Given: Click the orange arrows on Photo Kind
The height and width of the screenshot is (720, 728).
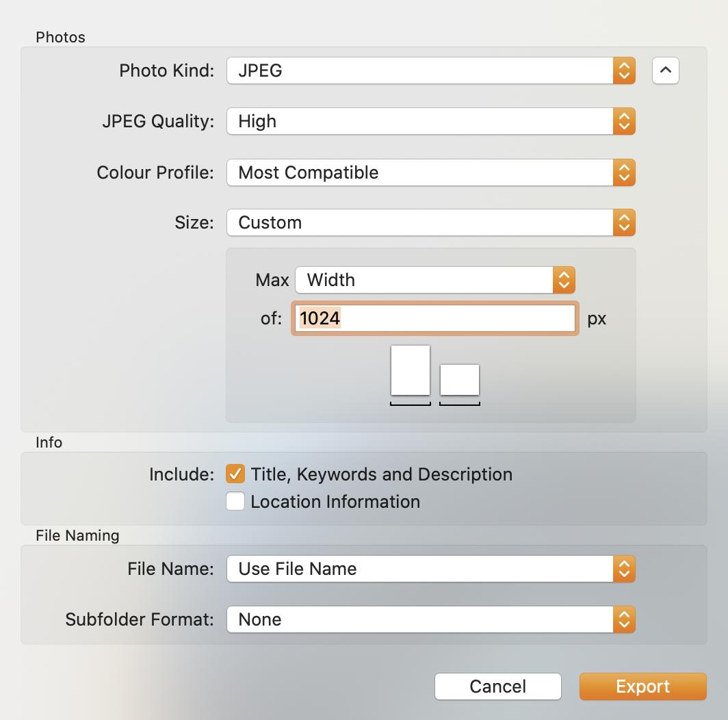Looking at the screenshot, I should [x=623, y=70].
